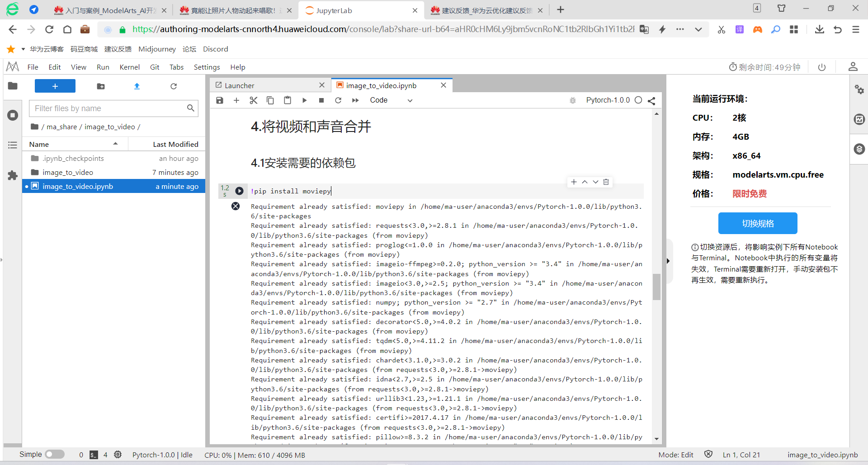This screenshot has height=465, width=868.
Task: Close the Launcher tab
Action: tap(322, 85)
